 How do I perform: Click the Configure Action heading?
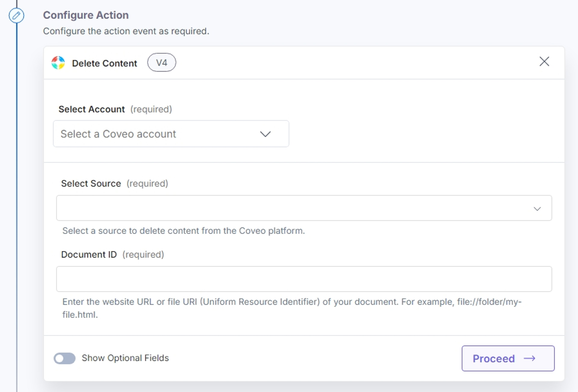pos(86,15)
